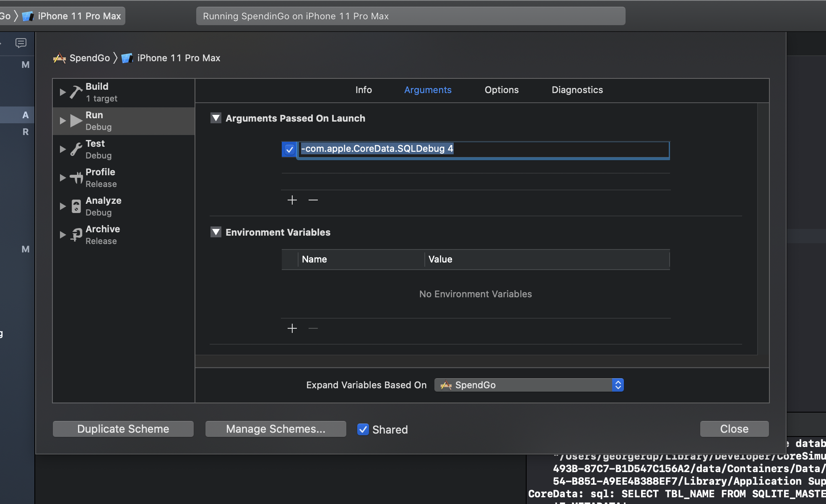Open the Options tab
Image resolution: width=826 pixels, height=504 pixels.
pos(501,90)
